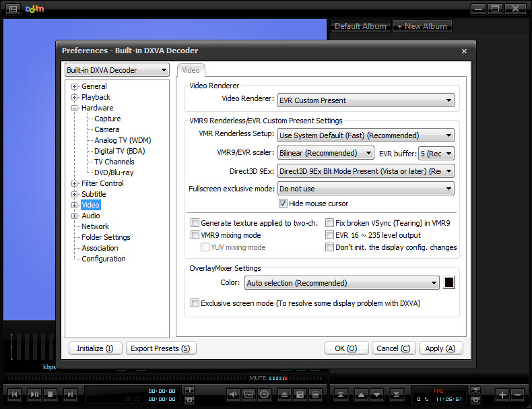
Task: Click the small screen icon below info
Action: 189,400
